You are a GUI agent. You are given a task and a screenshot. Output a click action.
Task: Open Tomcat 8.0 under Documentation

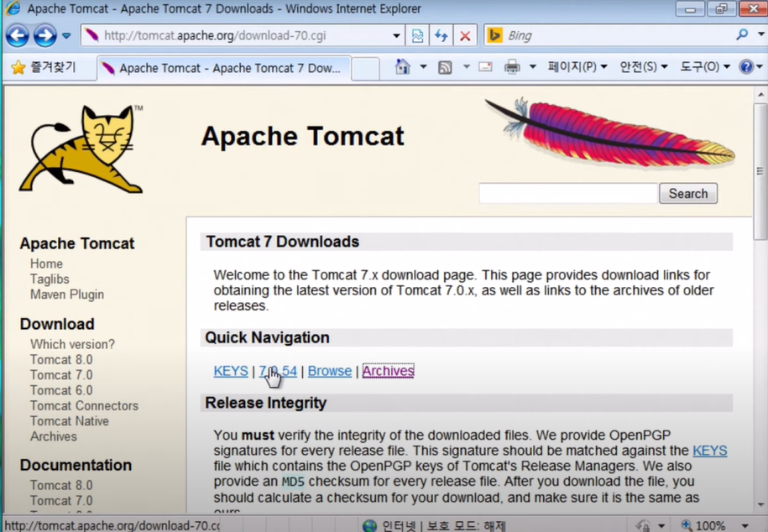(61, 485)
